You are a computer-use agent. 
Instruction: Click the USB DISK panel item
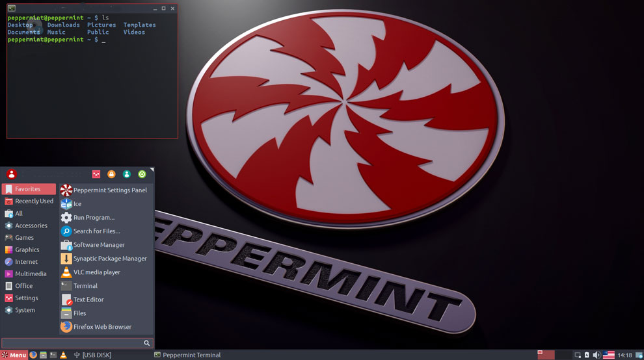coord(92,355)
